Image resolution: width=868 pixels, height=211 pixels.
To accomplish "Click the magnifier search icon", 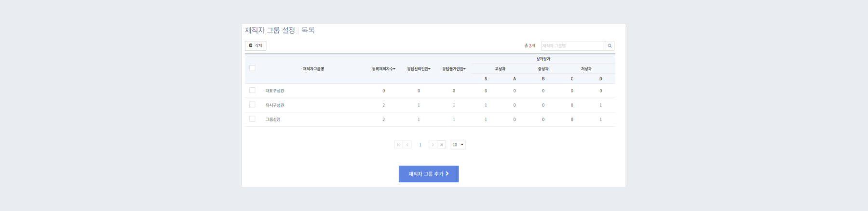I will [x=610, y=46].
